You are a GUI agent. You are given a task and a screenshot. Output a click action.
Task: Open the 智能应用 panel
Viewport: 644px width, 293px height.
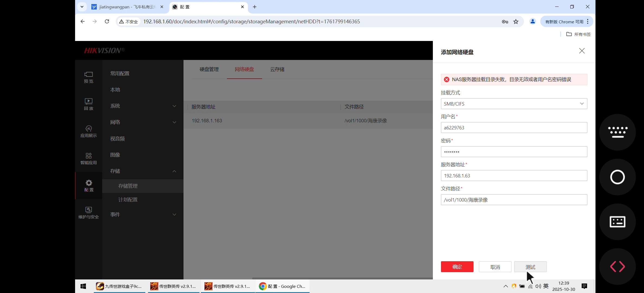pyautogui.click(x=88, y=158)
